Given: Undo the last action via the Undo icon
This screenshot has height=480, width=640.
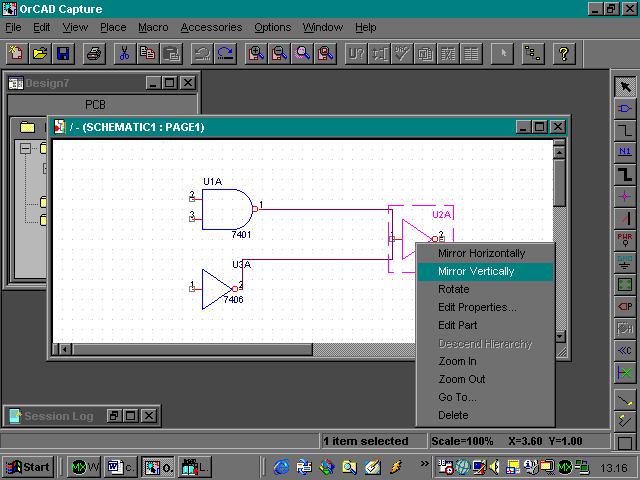Looking at the screenshot, I should (202, 53).
